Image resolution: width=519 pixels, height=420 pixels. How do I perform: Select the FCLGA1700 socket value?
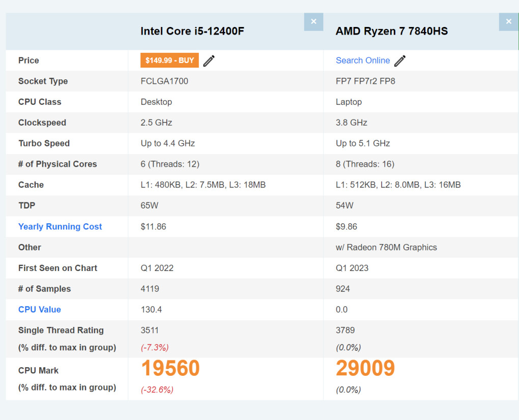tap(164, 81)
